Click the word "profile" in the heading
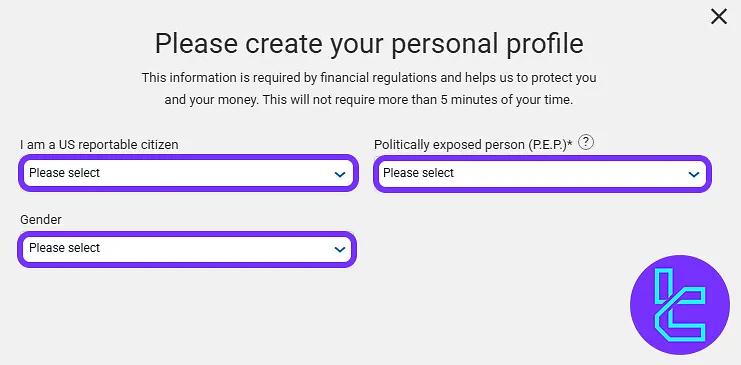The height and width of the screenshot is (365, 741). point(546,43)
